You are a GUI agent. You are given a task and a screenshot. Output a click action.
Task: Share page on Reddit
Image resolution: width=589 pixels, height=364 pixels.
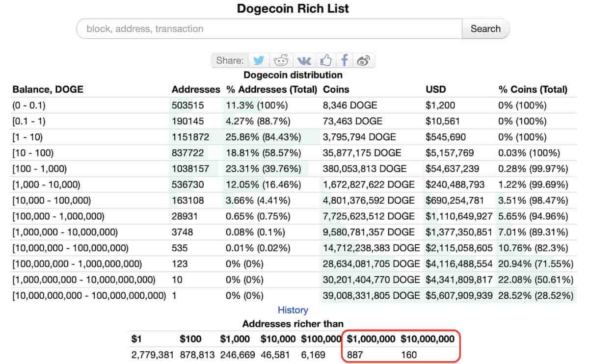click(x=281, y=60)
